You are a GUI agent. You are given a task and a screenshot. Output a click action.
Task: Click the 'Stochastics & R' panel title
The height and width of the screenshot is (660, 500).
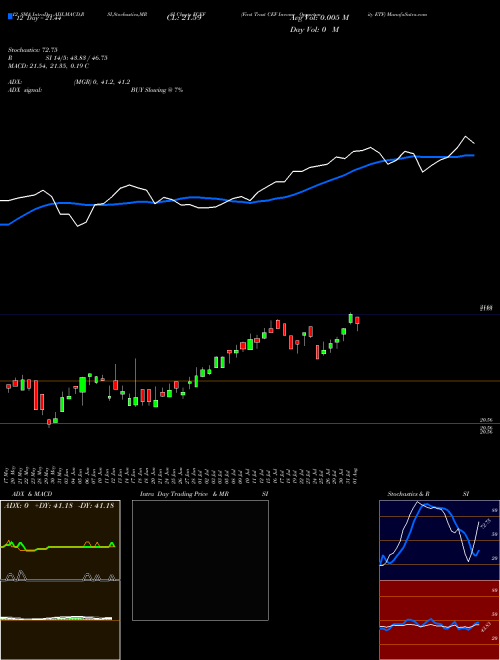[x=409, y=494]
